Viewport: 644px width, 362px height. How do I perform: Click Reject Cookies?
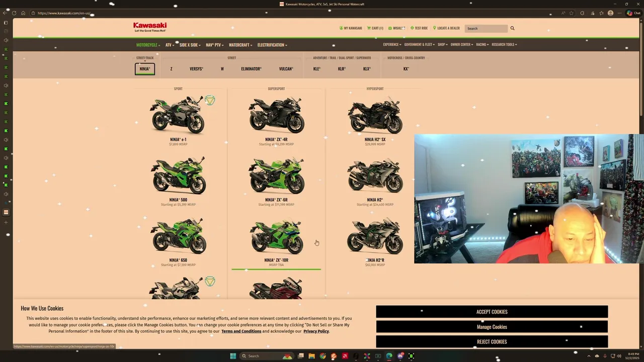click(x=492, y=342)
